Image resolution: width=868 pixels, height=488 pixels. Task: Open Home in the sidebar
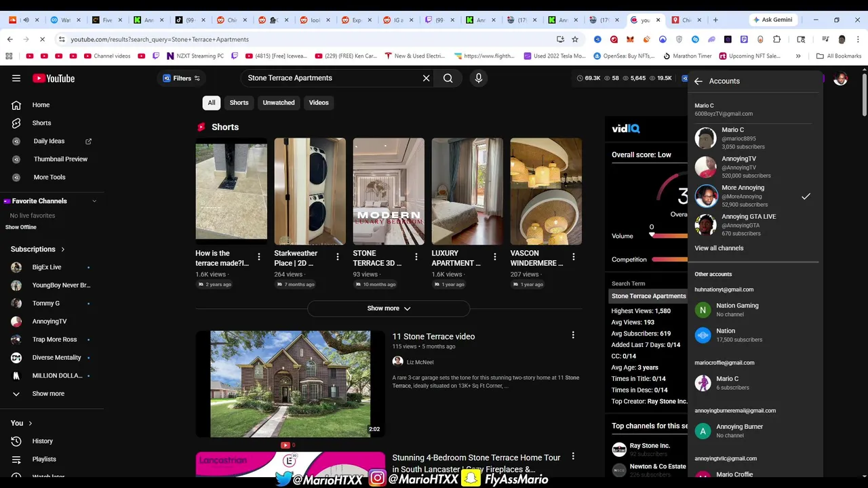tap(41, 105)
